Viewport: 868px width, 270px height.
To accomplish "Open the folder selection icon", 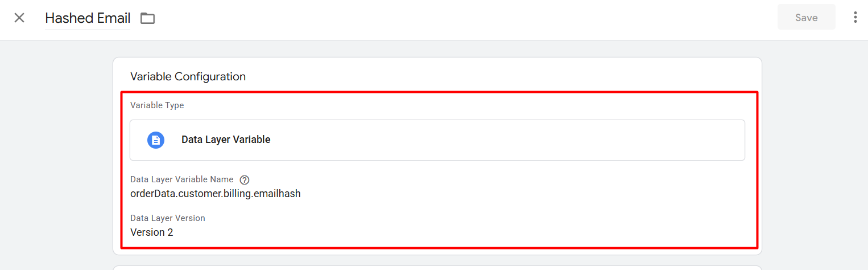I will pos(148,18).
